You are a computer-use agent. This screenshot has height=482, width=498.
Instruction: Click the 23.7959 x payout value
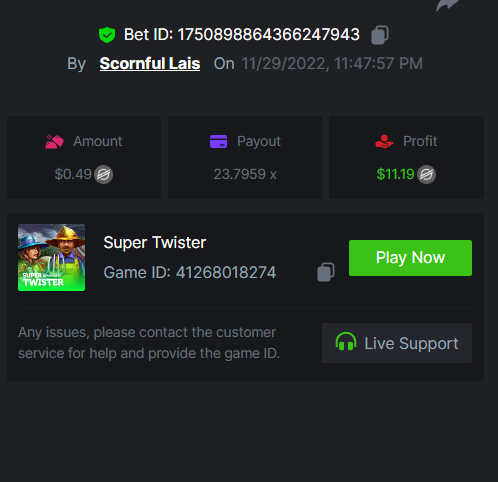[x=245, y=174]
